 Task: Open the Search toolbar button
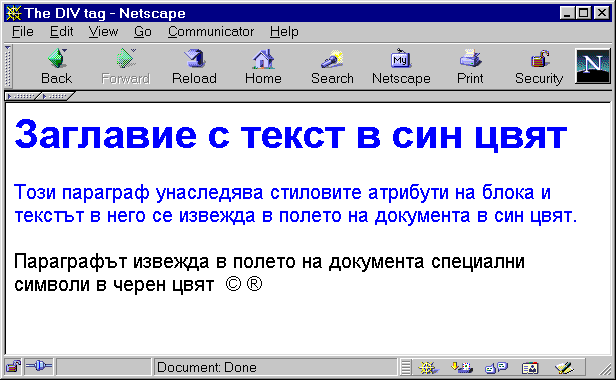coord(332,66)
